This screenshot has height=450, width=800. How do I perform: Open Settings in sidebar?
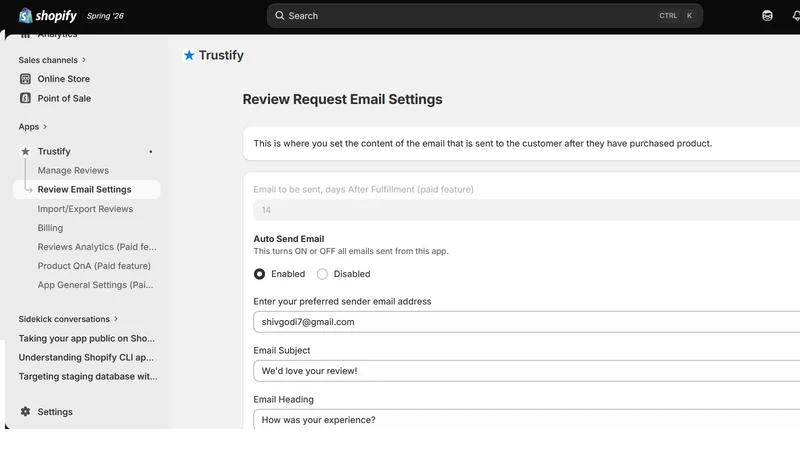[55, 412]
